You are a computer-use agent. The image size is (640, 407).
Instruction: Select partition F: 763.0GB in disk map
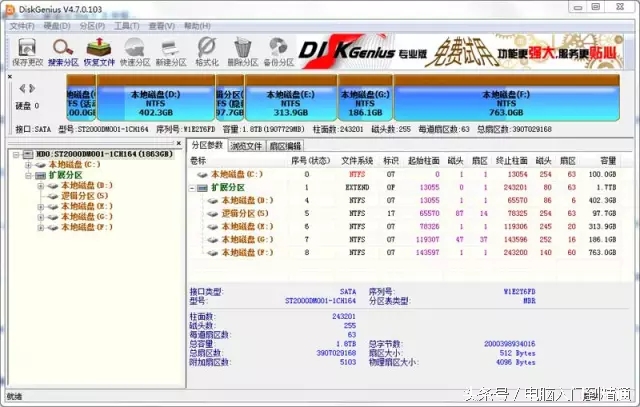pos(506,98)
